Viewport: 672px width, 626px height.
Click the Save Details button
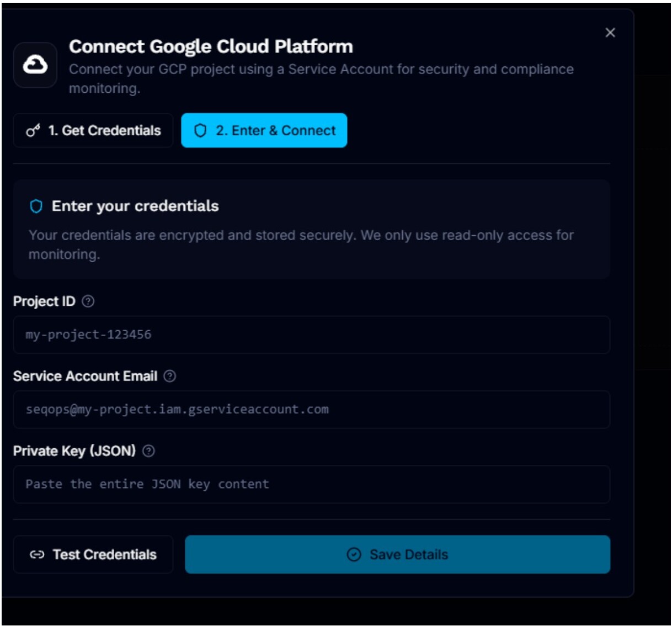tap(398, 554)
